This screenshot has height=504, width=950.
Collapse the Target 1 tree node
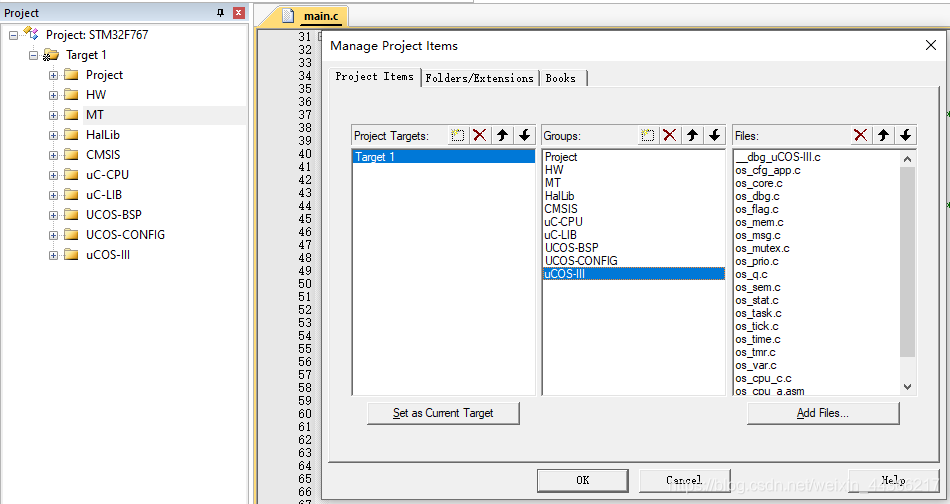pyautogui.click(x=33, y=55)
